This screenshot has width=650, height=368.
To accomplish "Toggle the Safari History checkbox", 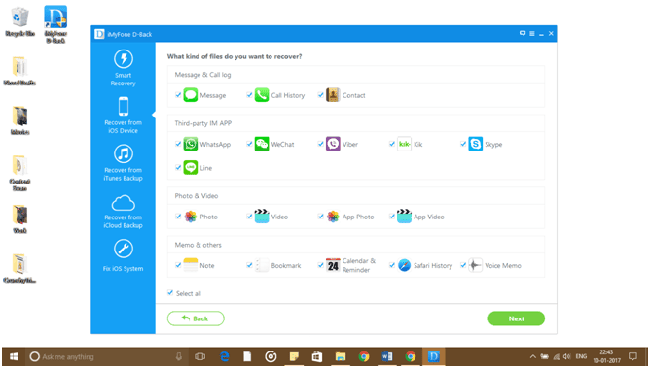I will click(392, 265).
